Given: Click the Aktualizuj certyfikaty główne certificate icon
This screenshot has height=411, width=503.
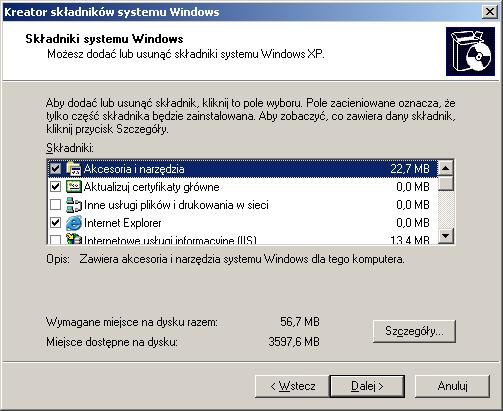Looking at the screenshot, I should pos(74,187).
